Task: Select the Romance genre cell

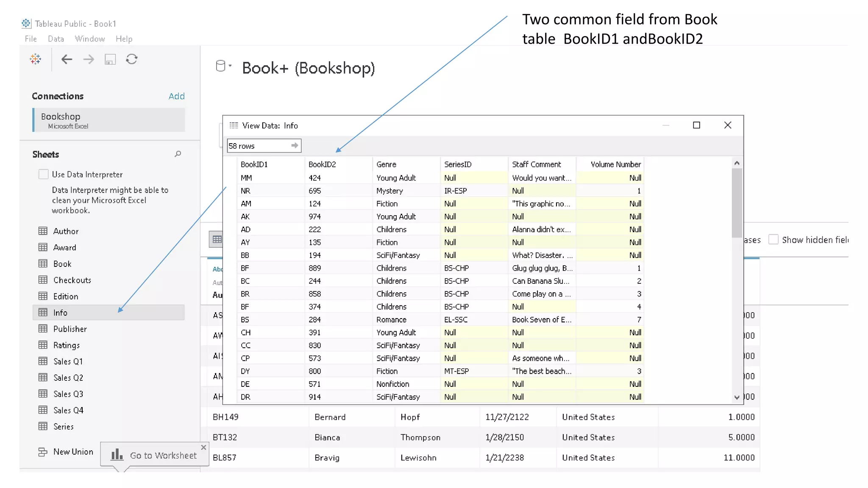Action: click(x=406, y=319)
